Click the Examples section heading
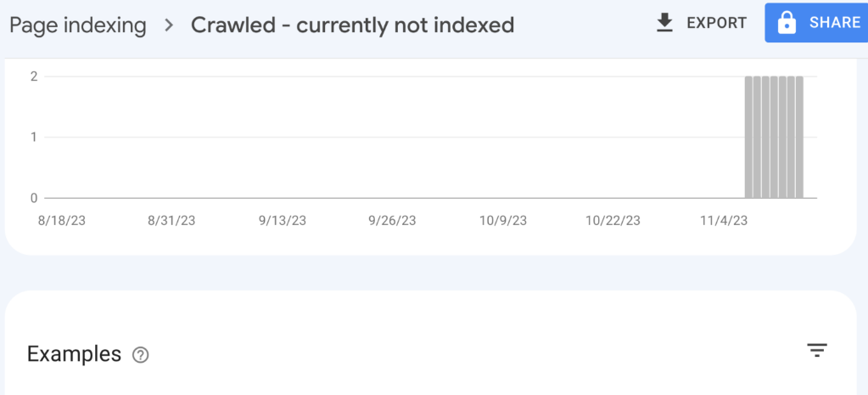Image resolution: width=868 pixels, height=395 pixels. coord(74,354)
